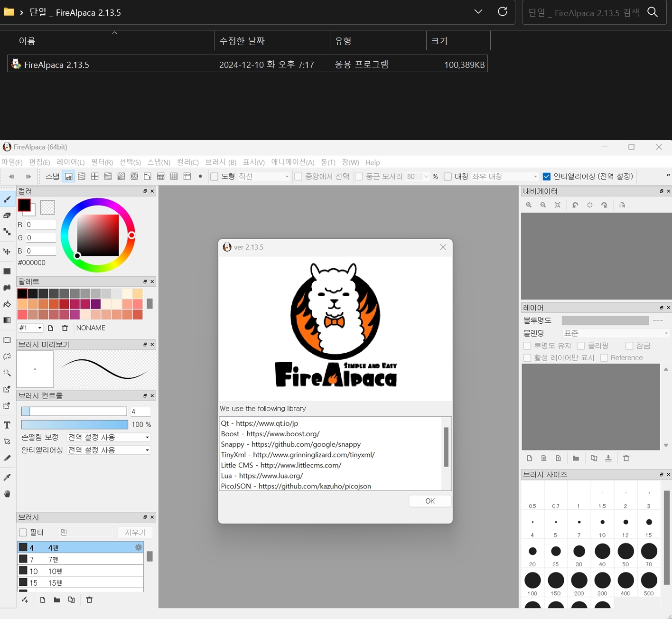Click the brush opacity 100% slider
Screen dimensions: 672x619
pyautogui.click(x=75, y=424)
